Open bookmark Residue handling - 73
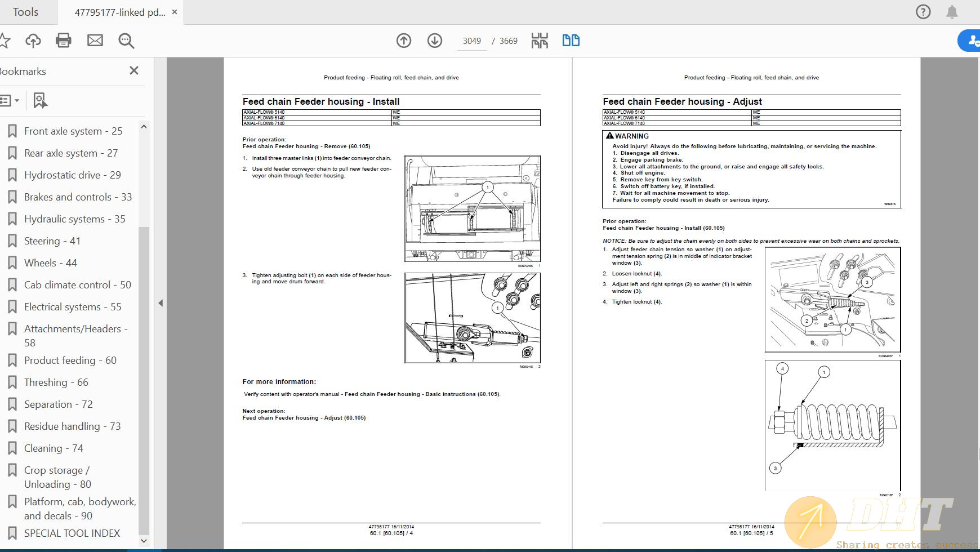Image resolution: width=980 pixels, height=552 pixels. tap(73, 426)
